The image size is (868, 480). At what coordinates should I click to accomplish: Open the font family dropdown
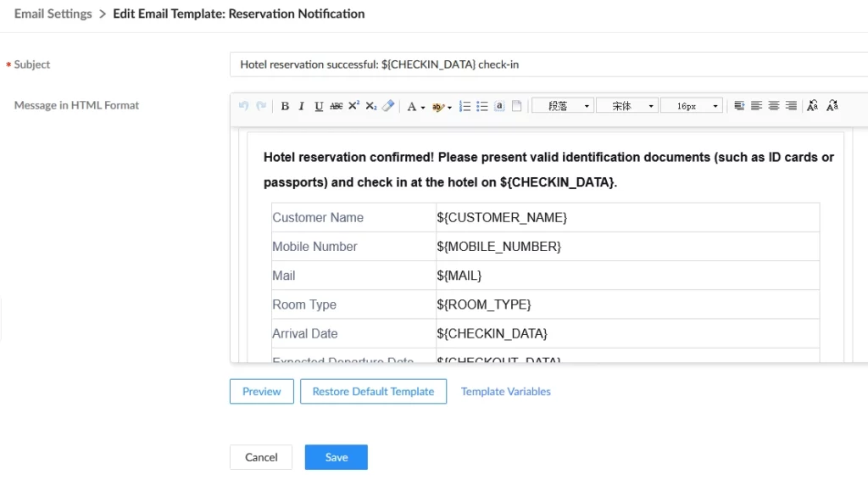[x=627, y=106]
